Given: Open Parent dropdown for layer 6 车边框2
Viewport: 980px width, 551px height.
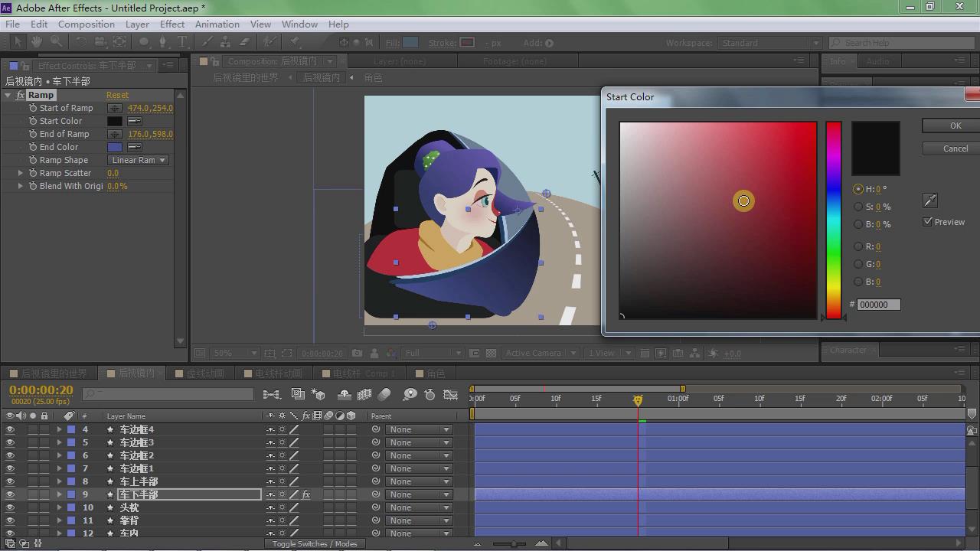Looking at the screenshot, I should point(419,455).
